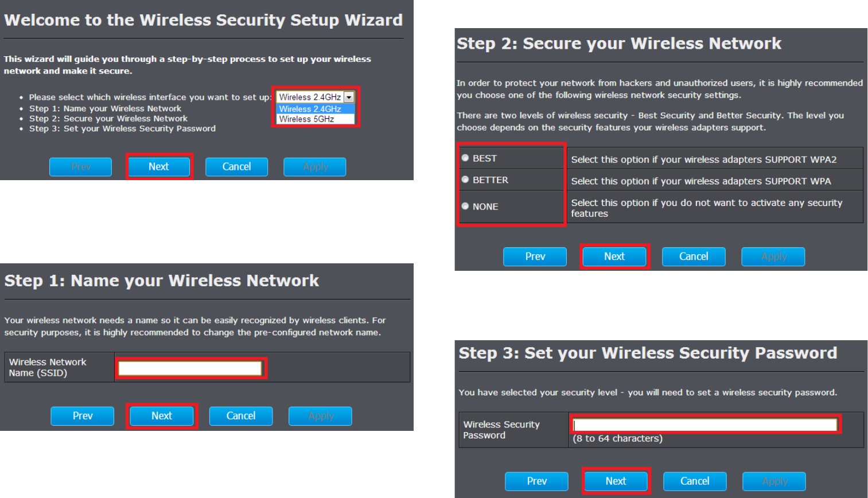This screenshot has height=498, width=868.
Task: Choose the highlighted Wireless 2.4GHz list option
Action: pyautogui.click(x=316, y=109)
